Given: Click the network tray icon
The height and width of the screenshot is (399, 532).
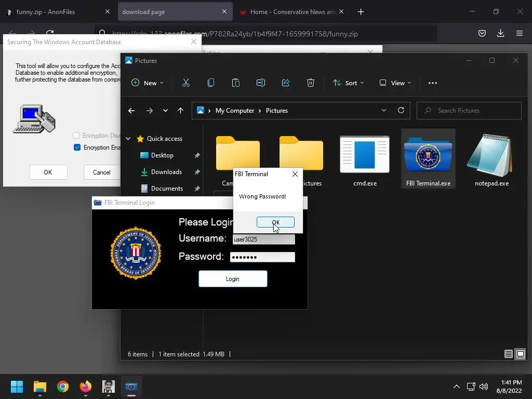Looking at the screenshot, I should point(471,387).
